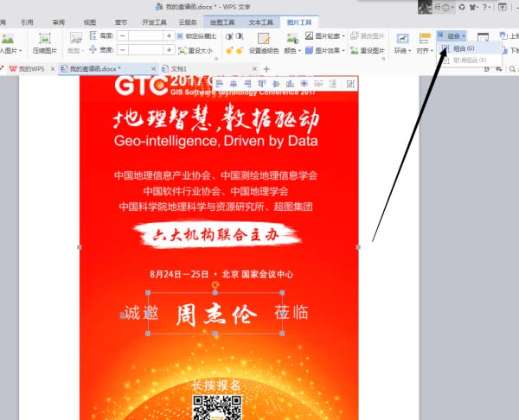The height and width of the screenshot is (420, 519).
Task: Click the plus button to add new tab
Action: point(266,69)
